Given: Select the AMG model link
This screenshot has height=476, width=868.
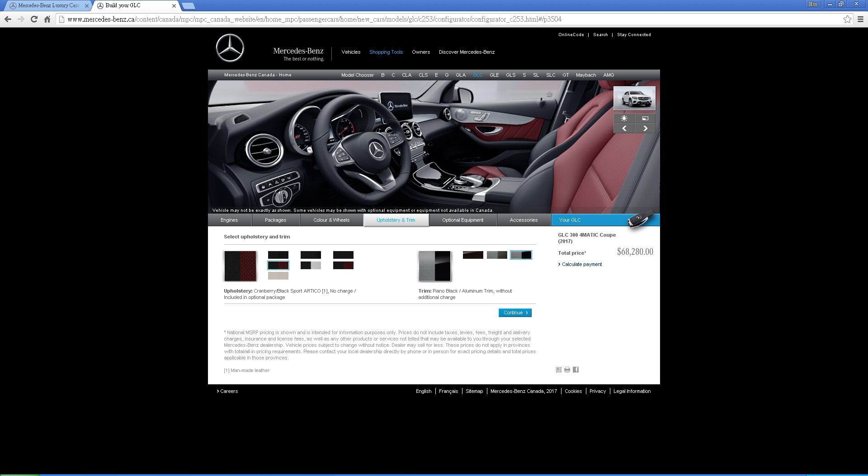Looking at the screenshot, I should [x=609, y=75].
